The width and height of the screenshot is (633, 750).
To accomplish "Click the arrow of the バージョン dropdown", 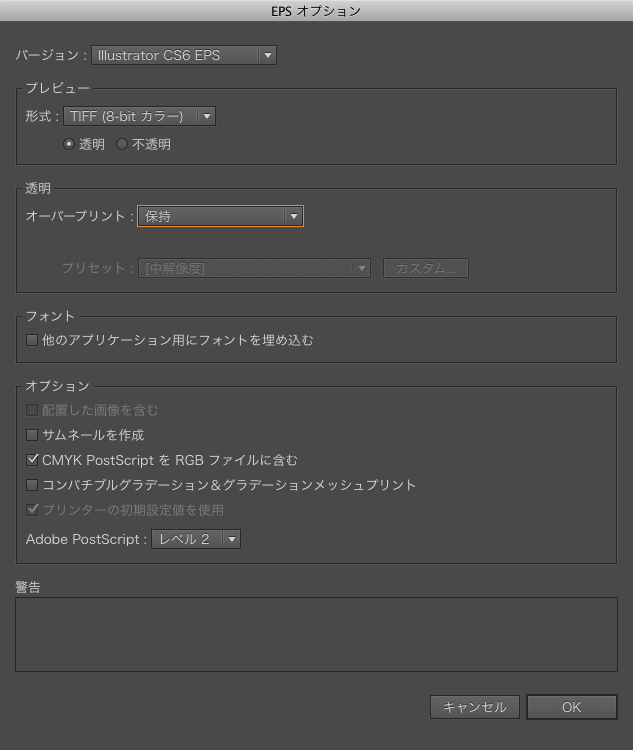I will pos(267,55).
